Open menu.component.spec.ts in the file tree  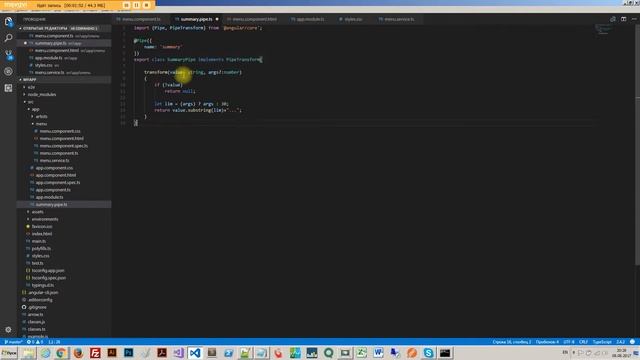pos(64,146)
